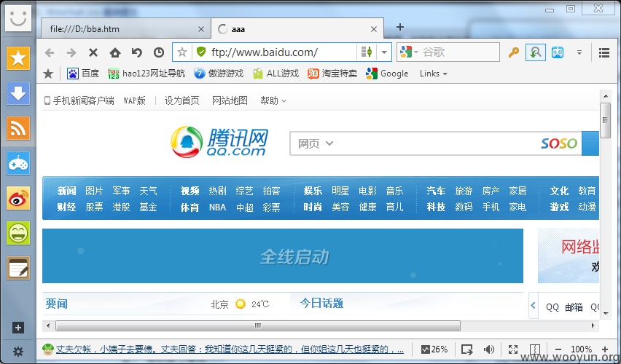This screenshot has height=364, width=621.
Task: Open the 淘宝特卖 bookmark
Action: tap(332, 74)
